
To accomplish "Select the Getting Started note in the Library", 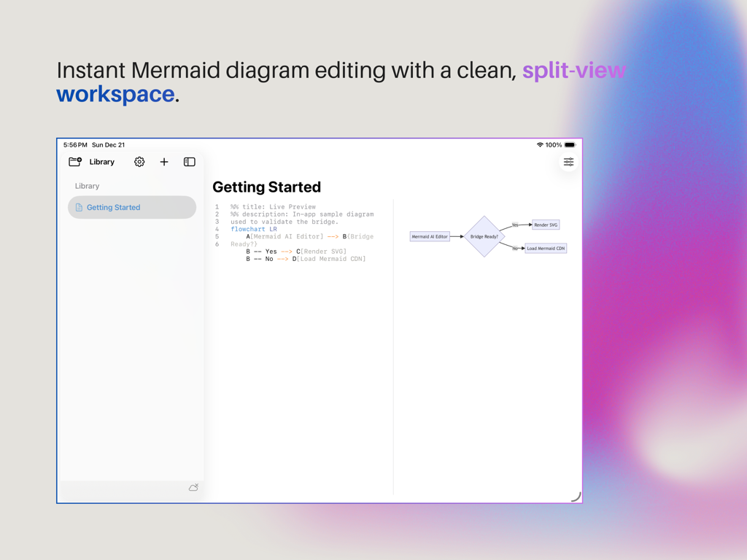I will pyautogui.click(x=115, y=207).
